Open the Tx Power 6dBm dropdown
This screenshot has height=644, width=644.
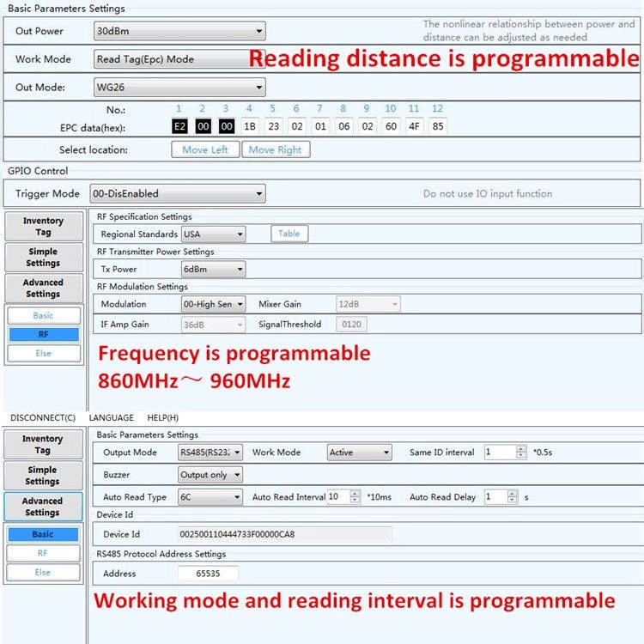click(213, 269)
